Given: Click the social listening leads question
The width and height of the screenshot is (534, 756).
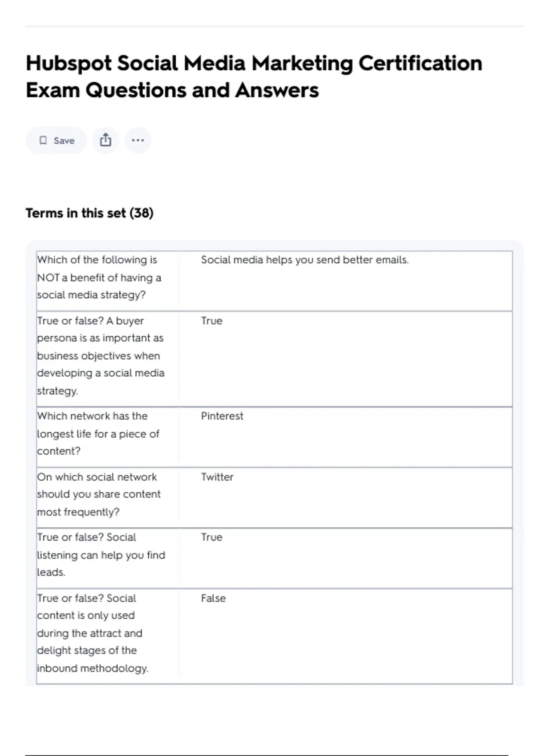Looking at the screenshot, I should click(101, 555).
